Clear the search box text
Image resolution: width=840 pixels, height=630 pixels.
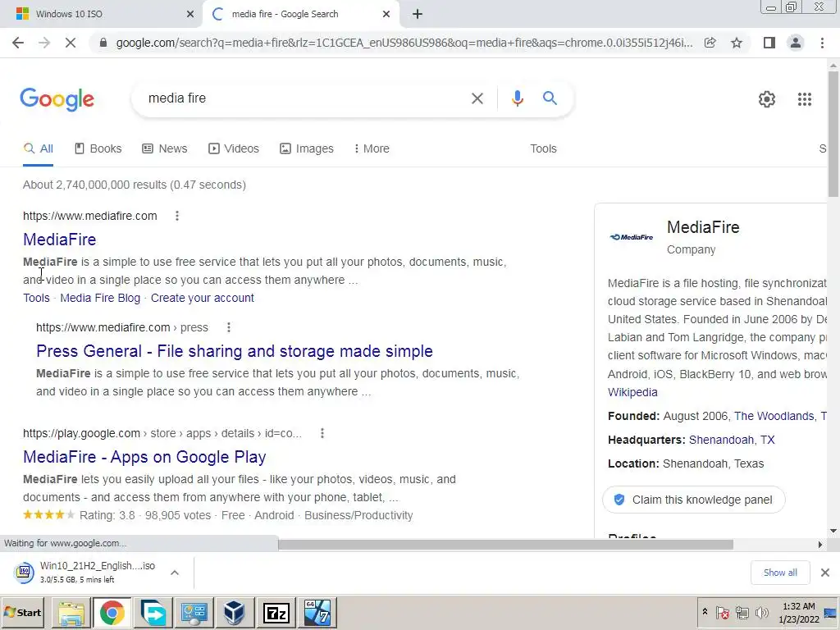click(x=477, y=98)
